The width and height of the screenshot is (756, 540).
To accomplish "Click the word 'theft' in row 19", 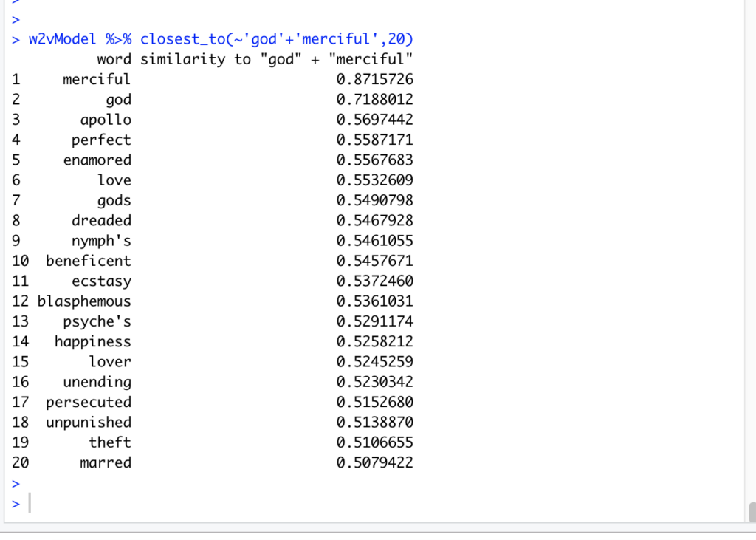I will (x=110, y=442).
